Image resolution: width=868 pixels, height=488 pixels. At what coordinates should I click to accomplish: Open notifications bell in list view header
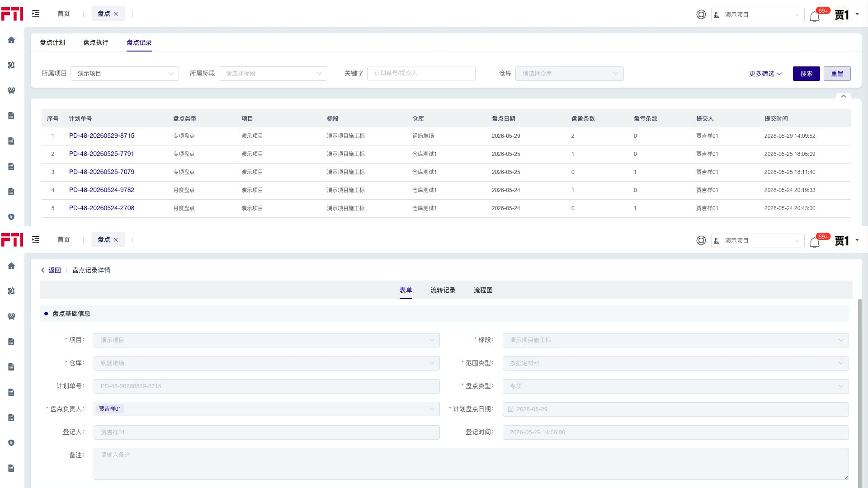[815, 16]
